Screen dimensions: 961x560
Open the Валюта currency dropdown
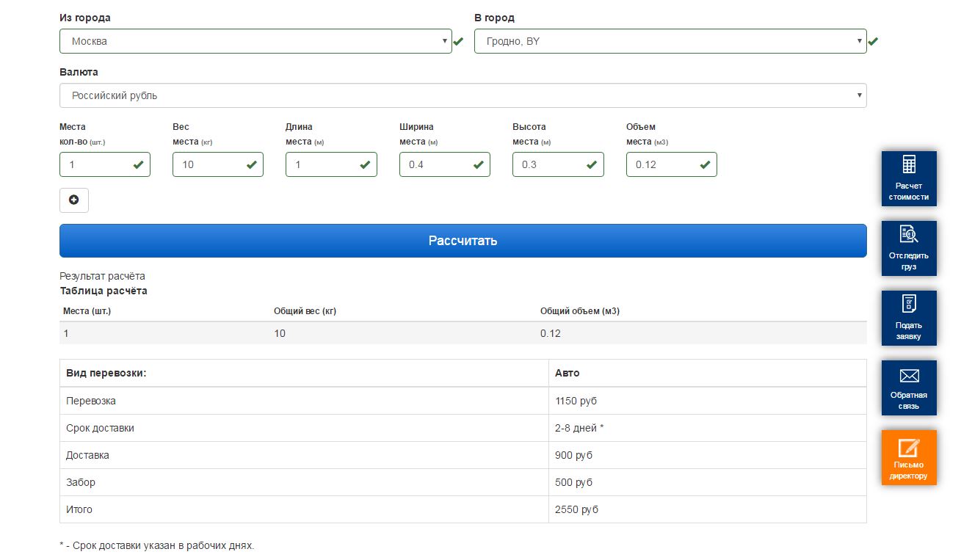click(x=463, y=95)
